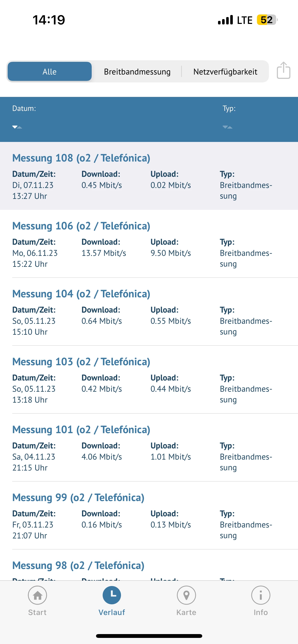Switch filter to Breitbandmessung
Viewport: 298px width, 644px height.
[137, 71]
